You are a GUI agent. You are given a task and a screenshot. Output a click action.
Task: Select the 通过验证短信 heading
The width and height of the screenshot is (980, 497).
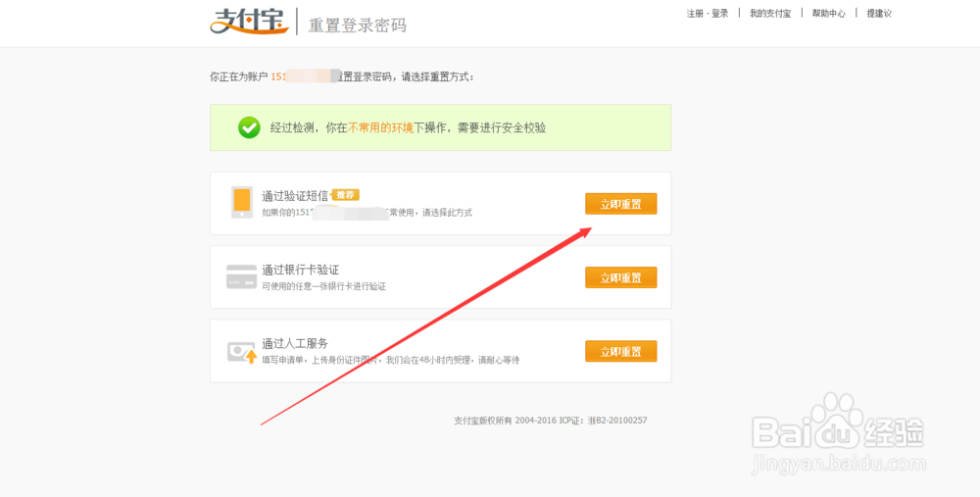coord(295,196)
